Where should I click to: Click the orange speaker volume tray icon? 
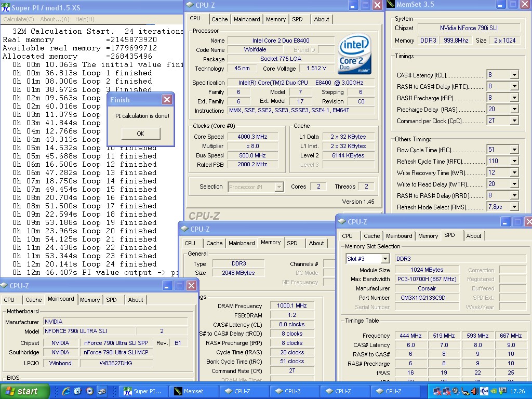pyautogui.click(x=475, y=392)
